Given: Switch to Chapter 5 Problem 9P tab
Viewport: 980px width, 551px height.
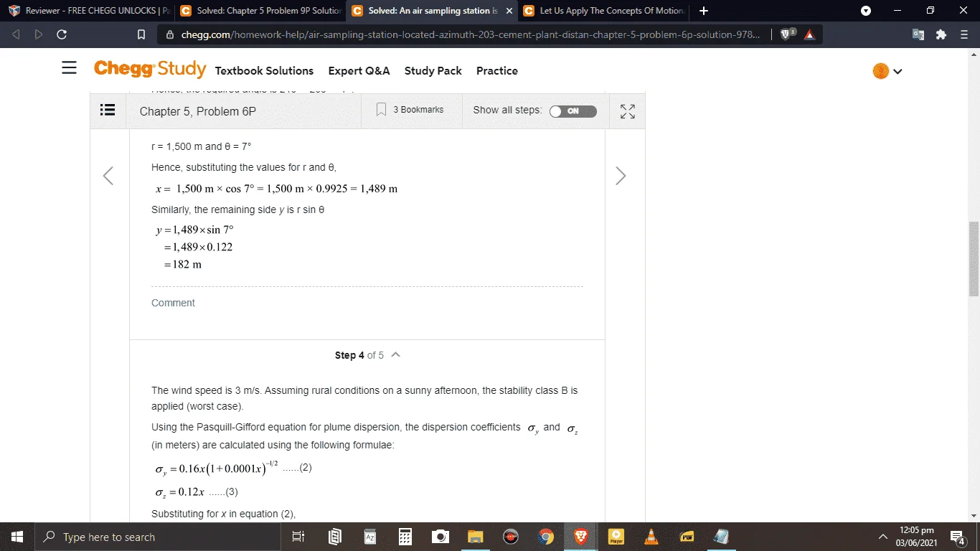Looking at the screenshot, I should (260, 11).
